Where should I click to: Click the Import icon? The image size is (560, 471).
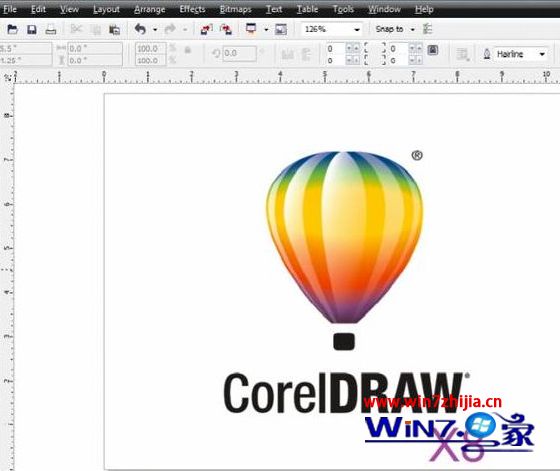(x=206, y=29)
